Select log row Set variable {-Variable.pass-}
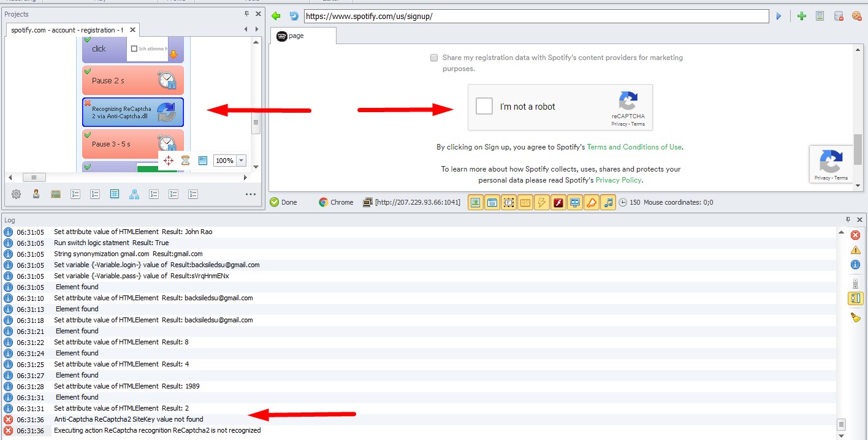The height and width of the screenshot is (440, 868). [419, 276]
